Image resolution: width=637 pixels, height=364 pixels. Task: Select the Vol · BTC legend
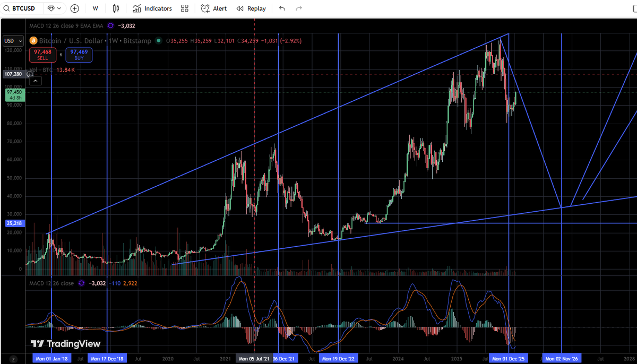tap(42, 70)
